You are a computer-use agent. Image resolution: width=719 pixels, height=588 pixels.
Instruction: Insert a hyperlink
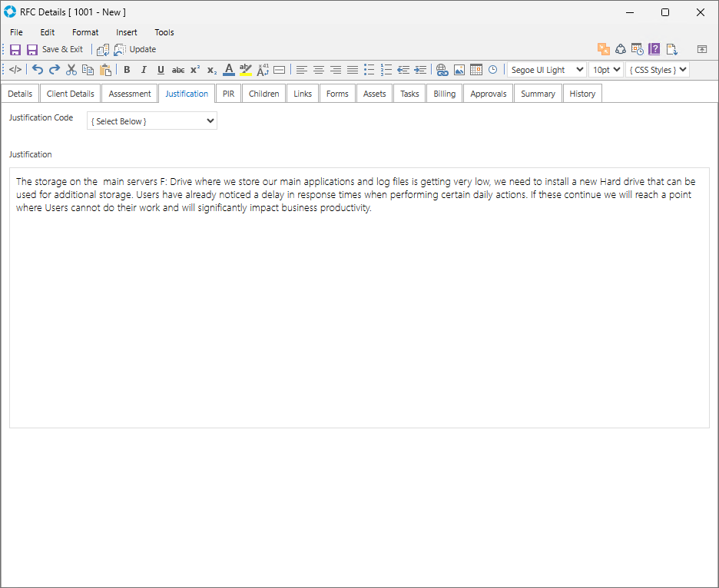[x=442, y=70]
